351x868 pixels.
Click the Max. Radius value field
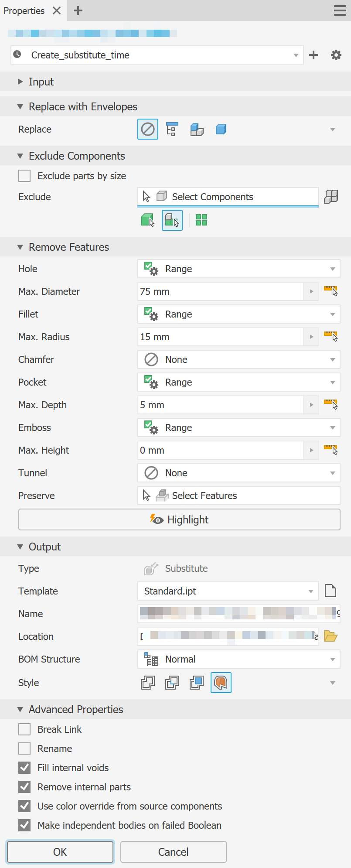[220, 337]
